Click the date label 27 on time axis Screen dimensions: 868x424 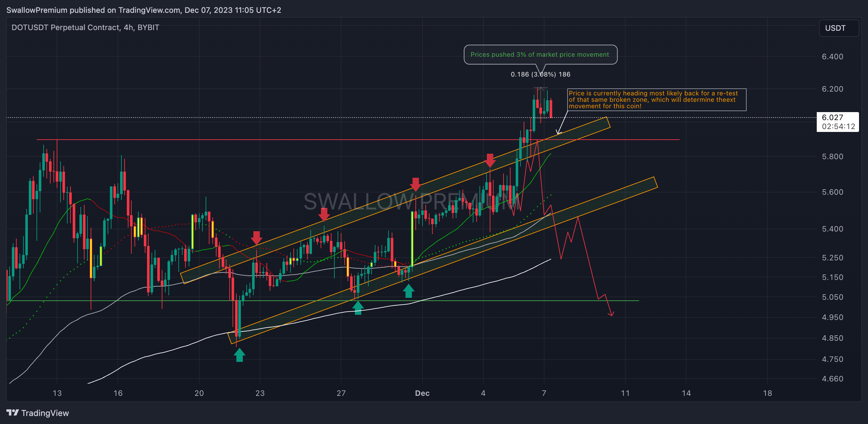click(341, 393)
